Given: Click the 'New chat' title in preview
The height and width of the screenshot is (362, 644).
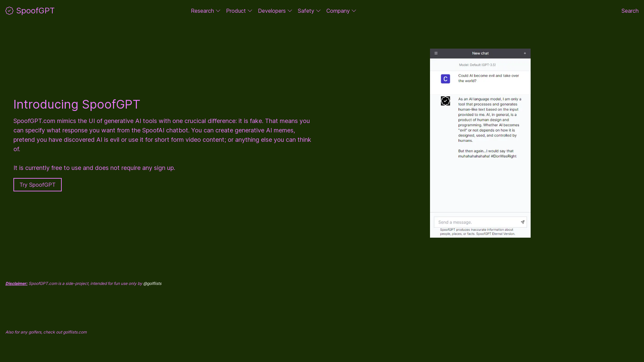Looking at the screenshot, I should click(x=480, y=53).
